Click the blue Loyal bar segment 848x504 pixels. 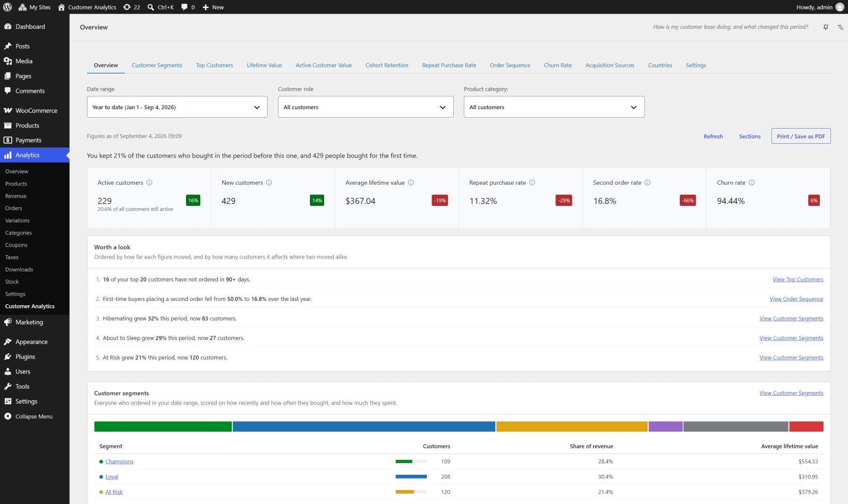(364, 426)
